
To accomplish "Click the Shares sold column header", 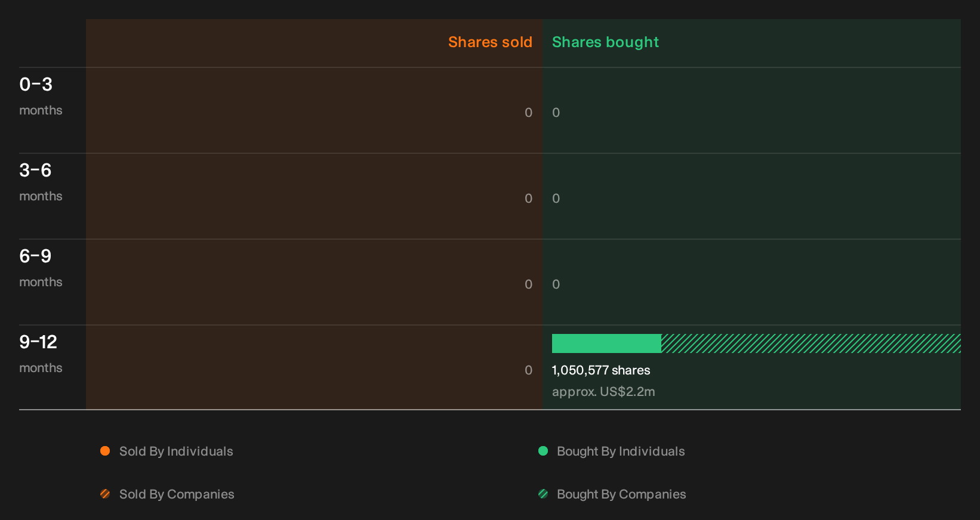I will (x=490, y=42).
